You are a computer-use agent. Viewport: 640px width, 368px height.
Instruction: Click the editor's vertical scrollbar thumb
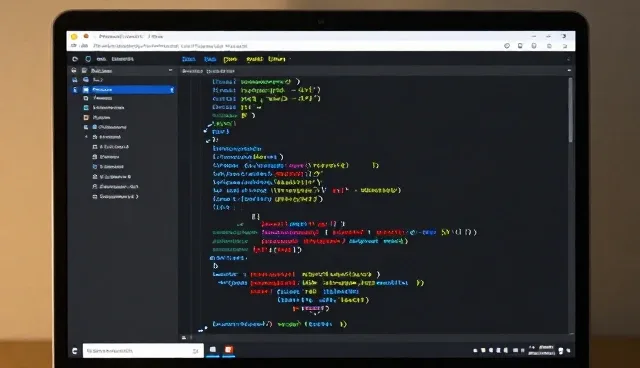570,110
